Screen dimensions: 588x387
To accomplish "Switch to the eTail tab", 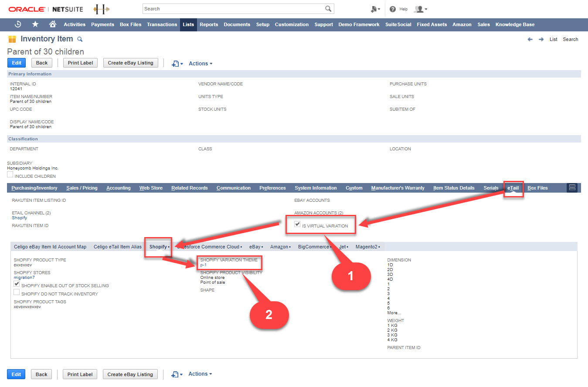I will point(513,188).
